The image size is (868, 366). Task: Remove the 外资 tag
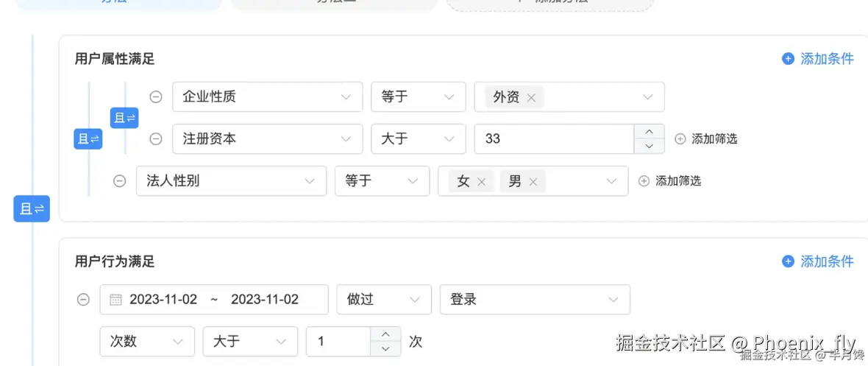pyautogui.click(x=531, y=97)
